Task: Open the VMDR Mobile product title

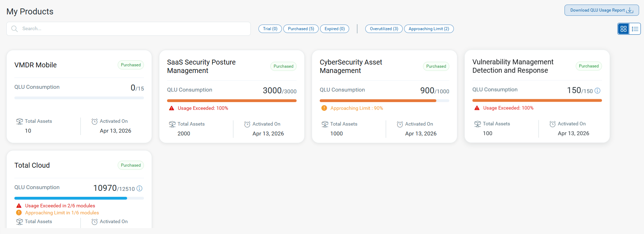Action: pos(35,65)
